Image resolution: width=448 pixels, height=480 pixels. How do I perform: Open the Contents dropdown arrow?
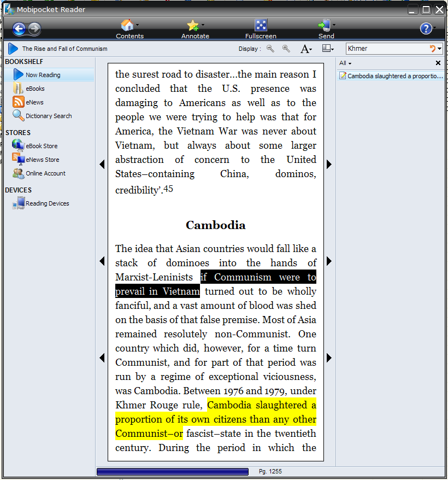(137, 25)
